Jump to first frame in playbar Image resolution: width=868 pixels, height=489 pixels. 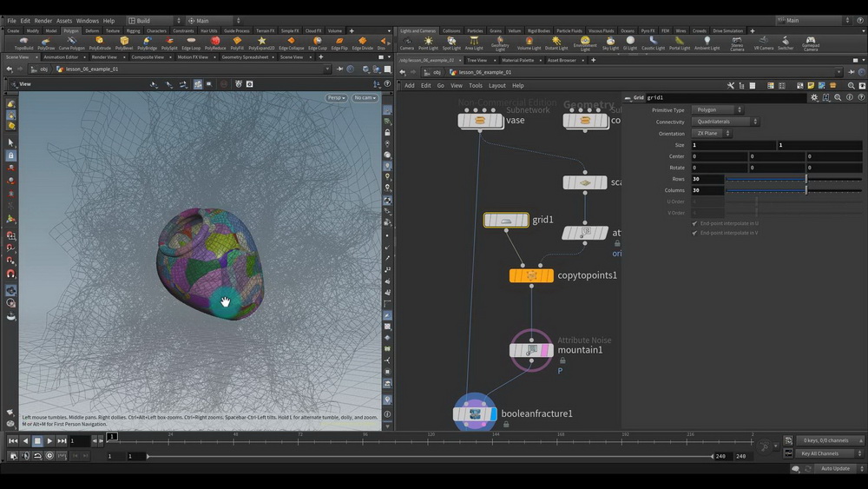point(13,441)
